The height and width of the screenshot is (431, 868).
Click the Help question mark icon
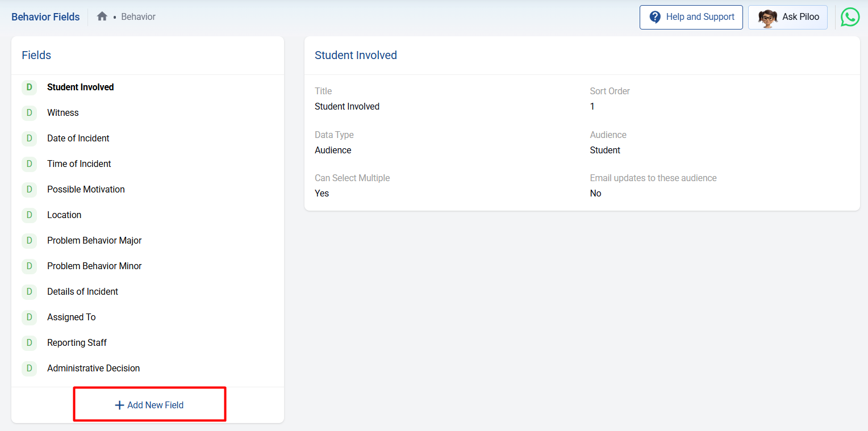pyautogui.click(x=655, y=17)
